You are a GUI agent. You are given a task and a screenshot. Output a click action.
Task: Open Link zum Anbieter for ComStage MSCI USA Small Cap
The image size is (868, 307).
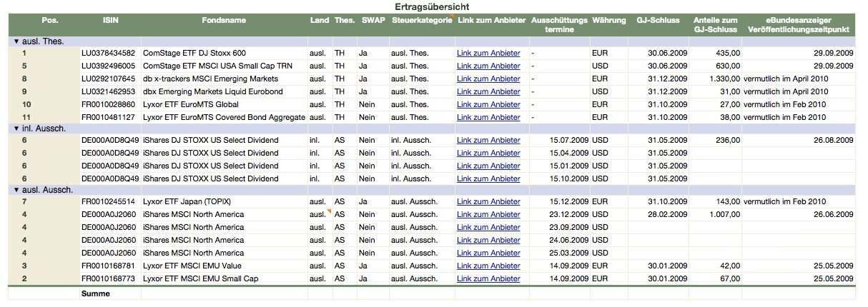click(488, 66)
